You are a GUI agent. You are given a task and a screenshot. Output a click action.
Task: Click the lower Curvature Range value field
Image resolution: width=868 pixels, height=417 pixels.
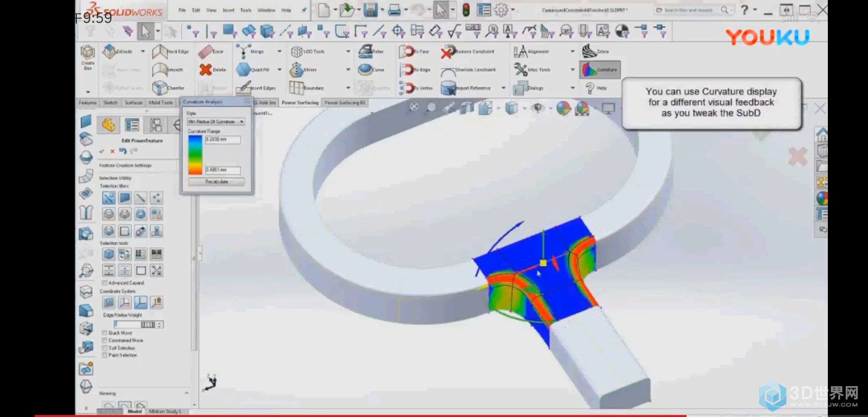click(223, 170)
